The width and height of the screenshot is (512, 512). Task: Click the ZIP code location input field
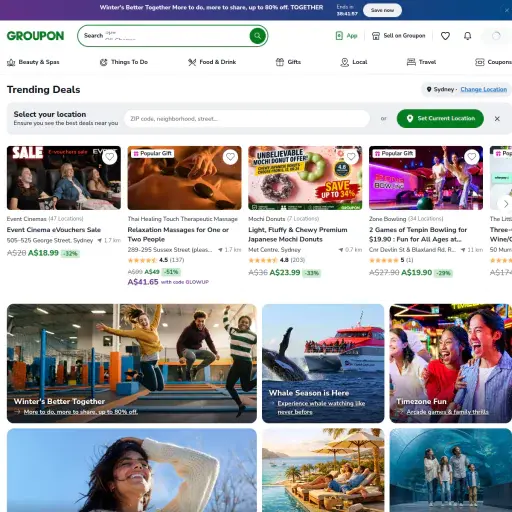[x=247, y=119]
